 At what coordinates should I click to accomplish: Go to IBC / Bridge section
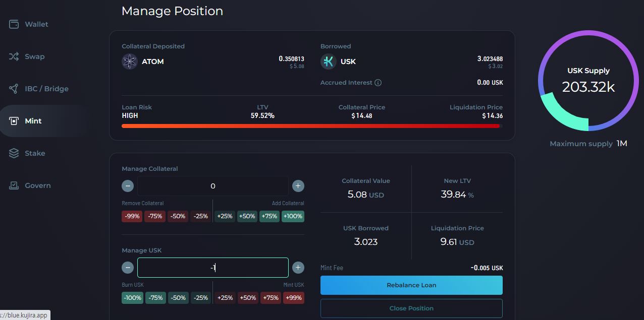pyautogui.click(x=46, y=89)
